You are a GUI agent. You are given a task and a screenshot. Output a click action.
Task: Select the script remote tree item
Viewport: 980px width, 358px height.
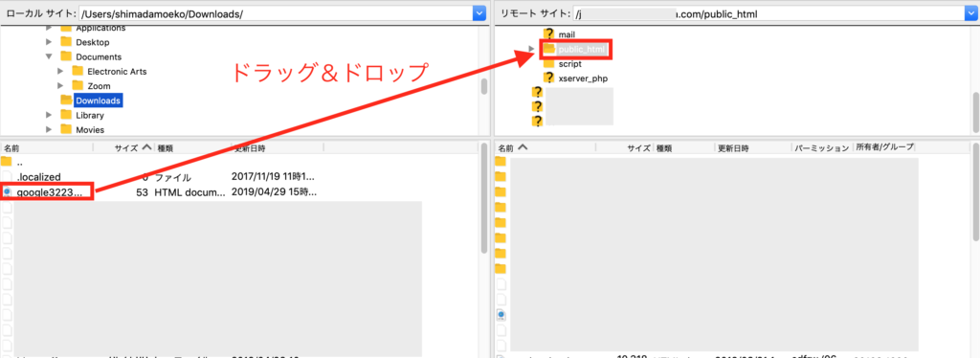pos(570,64)
